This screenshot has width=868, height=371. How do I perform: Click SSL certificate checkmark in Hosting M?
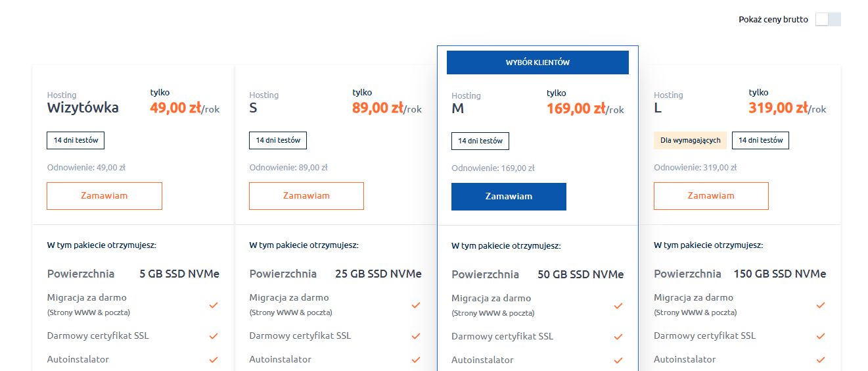618,337
